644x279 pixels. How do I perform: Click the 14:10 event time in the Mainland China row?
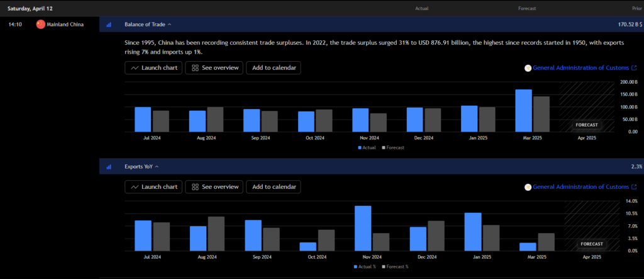(x=16, y=25)
